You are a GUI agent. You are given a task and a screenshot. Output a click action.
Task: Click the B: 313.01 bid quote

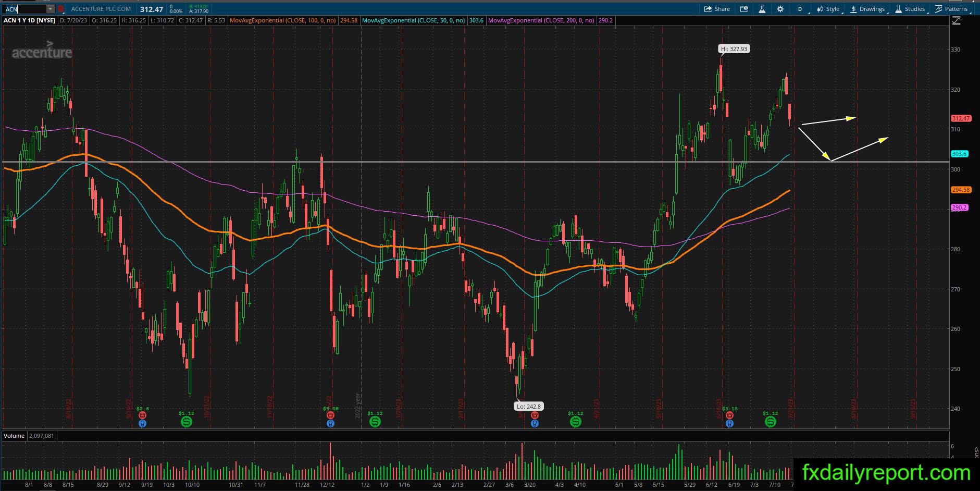[x=199, y=6]
